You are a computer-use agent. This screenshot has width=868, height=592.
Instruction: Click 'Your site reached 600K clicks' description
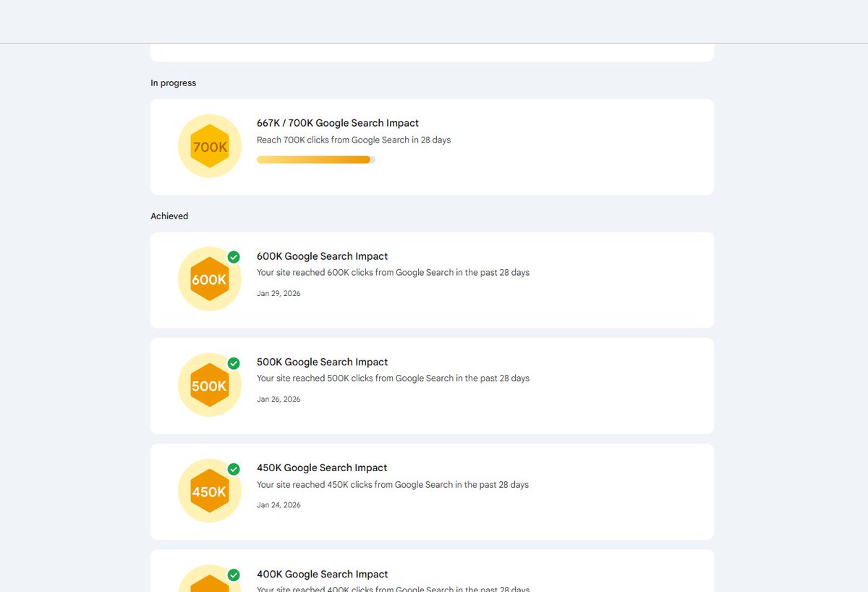pos(393,273)
